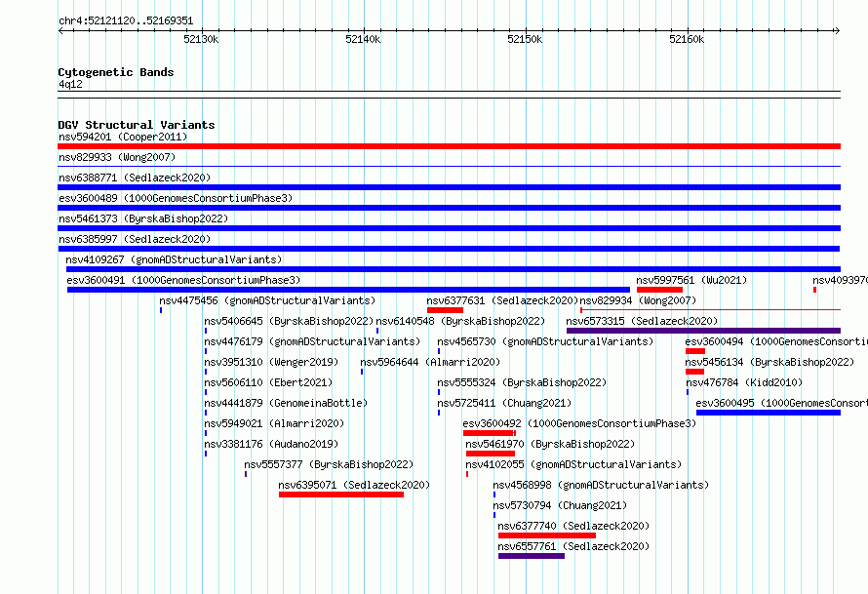
Task: Select the purple nsv6557761 variant bar
Action: [x=532, y=556]
